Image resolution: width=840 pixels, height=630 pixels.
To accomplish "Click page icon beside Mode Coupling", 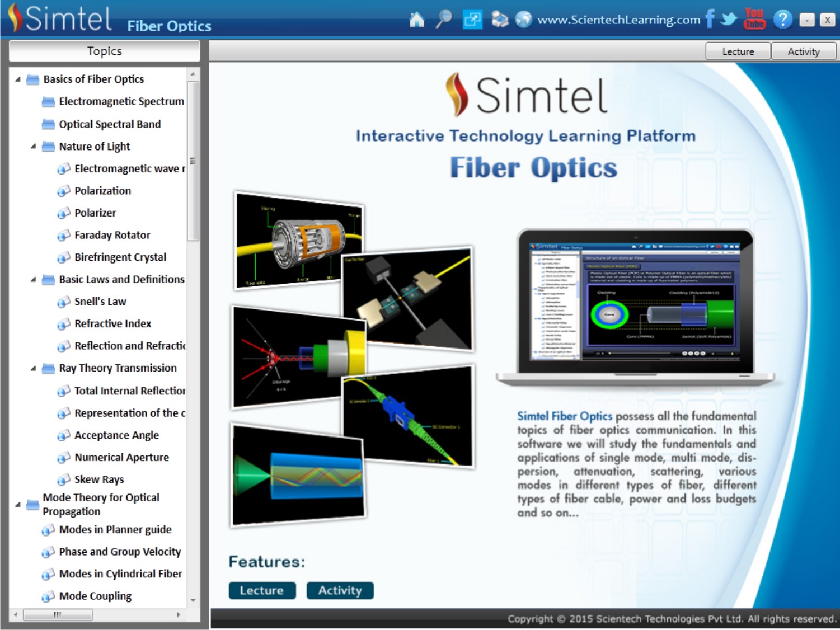I will (48, 596).
